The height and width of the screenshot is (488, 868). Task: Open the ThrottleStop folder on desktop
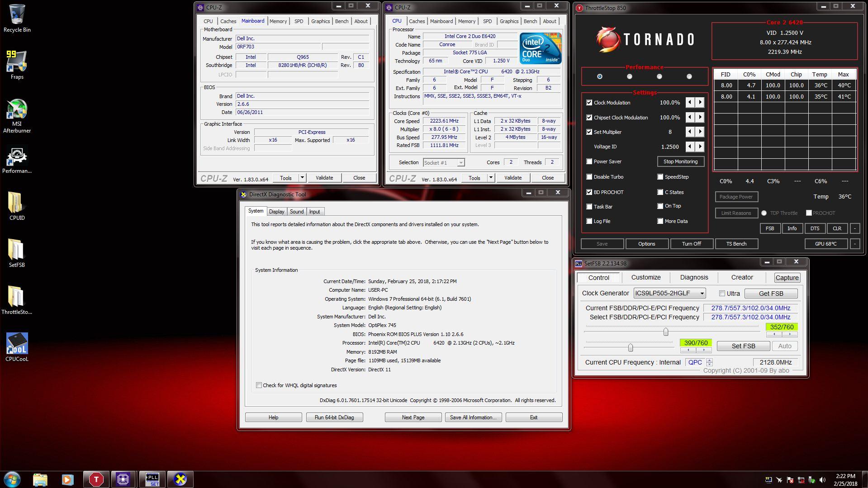17,300
